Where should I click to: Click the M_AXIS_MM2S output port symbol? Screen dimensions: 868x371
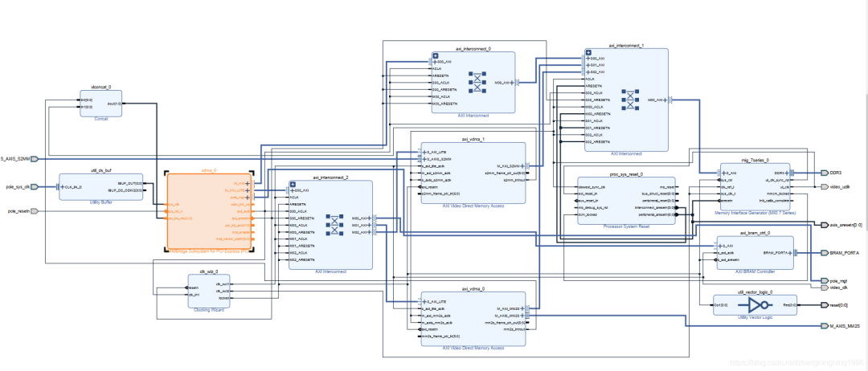(825, 326)
